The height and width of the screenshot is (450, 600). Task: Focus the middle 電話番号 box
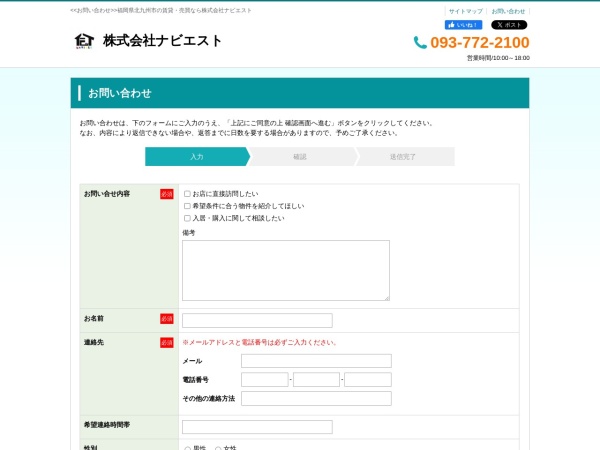(x=316, y=380)
